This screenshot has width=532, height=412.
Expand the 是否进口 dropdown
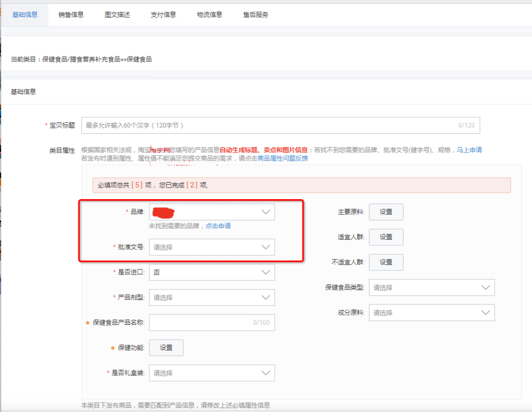click(x=211, y=272)
